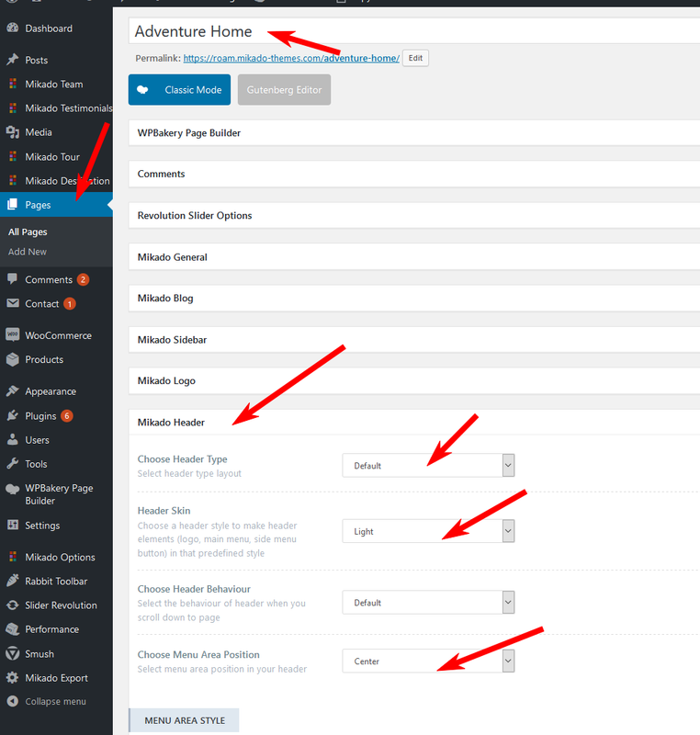Open the Choose Header Type dropdown
Image resolution: width=700 pixels, height=735 pixels.
[x=428, y=466]
